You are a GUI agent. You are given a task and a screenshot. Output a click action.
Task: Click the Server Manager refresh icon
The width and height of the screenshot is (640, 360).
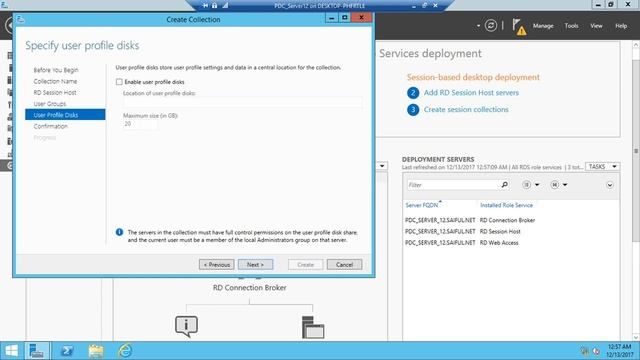491,26
